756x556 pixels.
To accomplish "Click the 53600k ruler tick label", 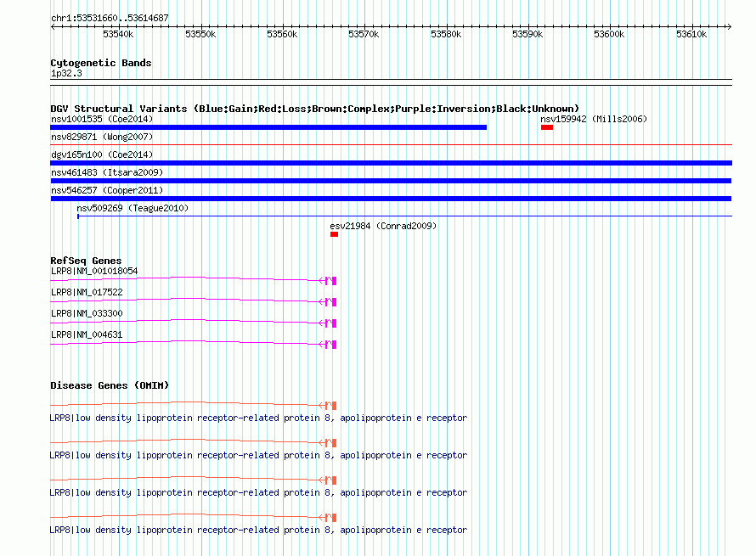I will pos(609,35).
